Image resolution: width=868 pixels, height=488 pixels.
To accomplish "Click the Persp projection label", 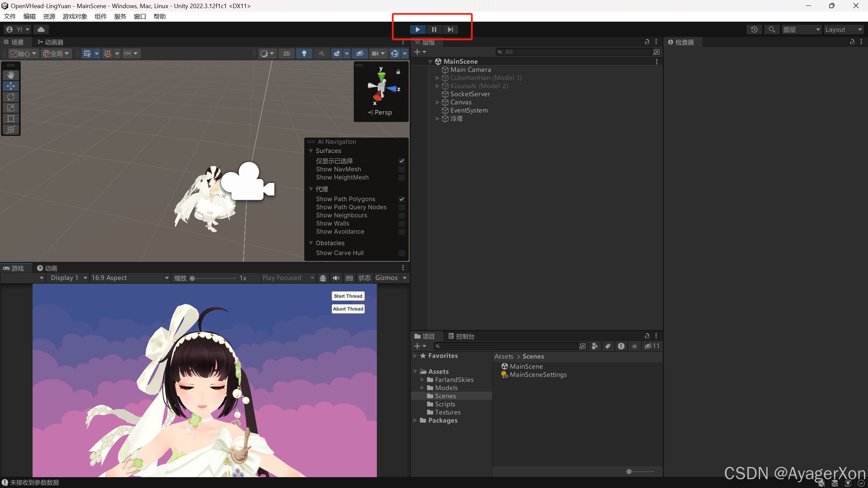I will click(383, 113).
